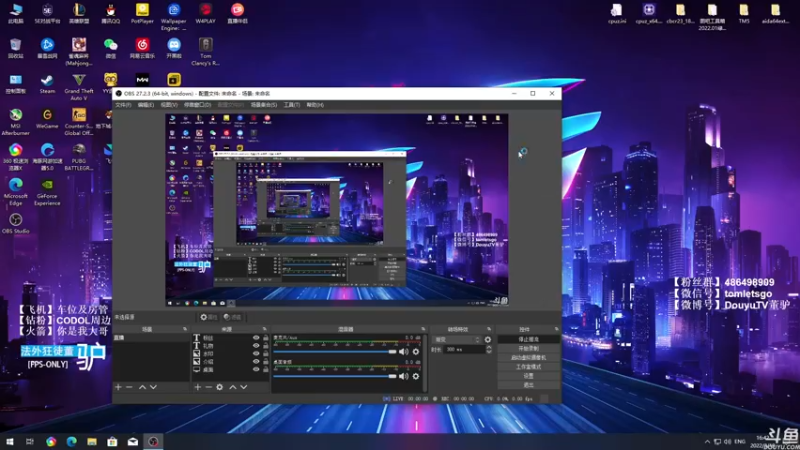800x450 pixels.
Task: Move the source down in the 来源 panel
Action: coord(243,387)
